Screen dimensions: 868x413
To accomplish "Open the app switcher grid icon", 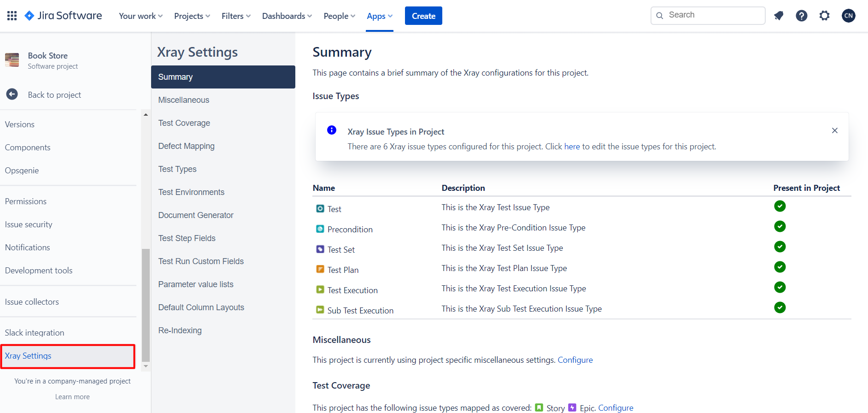I will coord(12,16).
